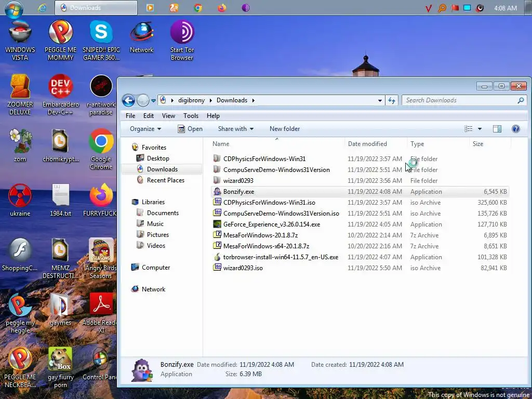Click the New folder button
Image resolution: width=532 pixels, height=399 pixels.
click(285, 129)
